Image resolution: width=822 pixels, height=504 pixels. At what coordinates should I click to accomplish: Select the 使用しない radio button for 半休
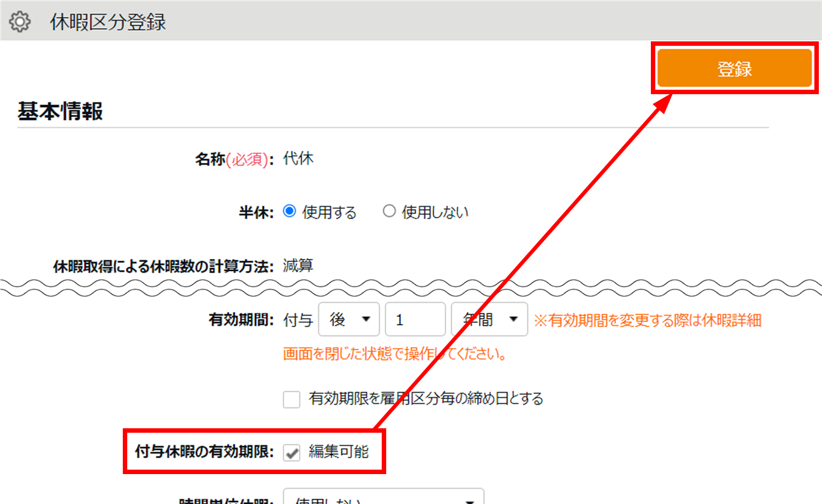click(389, 211)
